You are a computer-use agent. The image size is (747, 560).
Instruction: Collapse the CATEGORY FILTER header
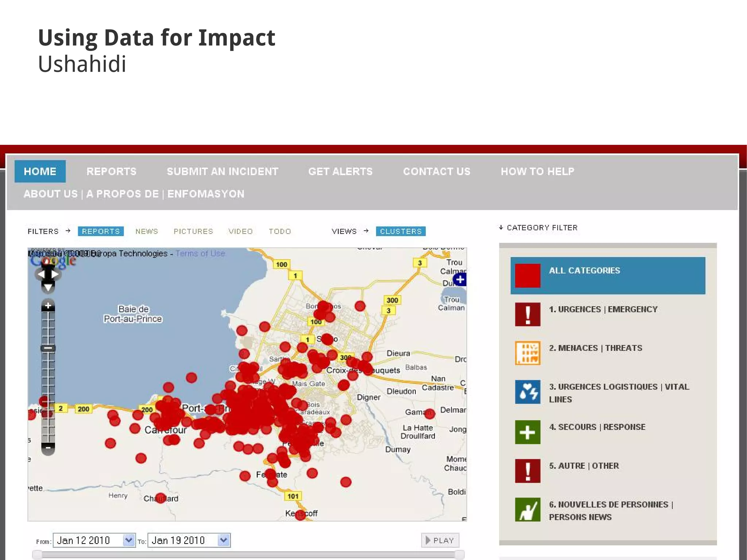coord(538,228)
